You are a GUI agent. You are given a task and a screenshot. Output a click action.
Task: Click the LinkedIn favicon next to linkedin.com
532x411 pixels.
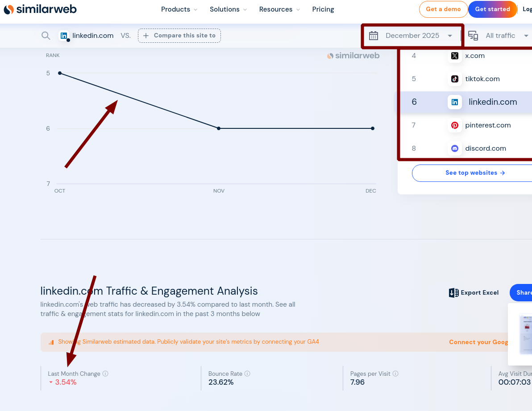click(63, 36)
